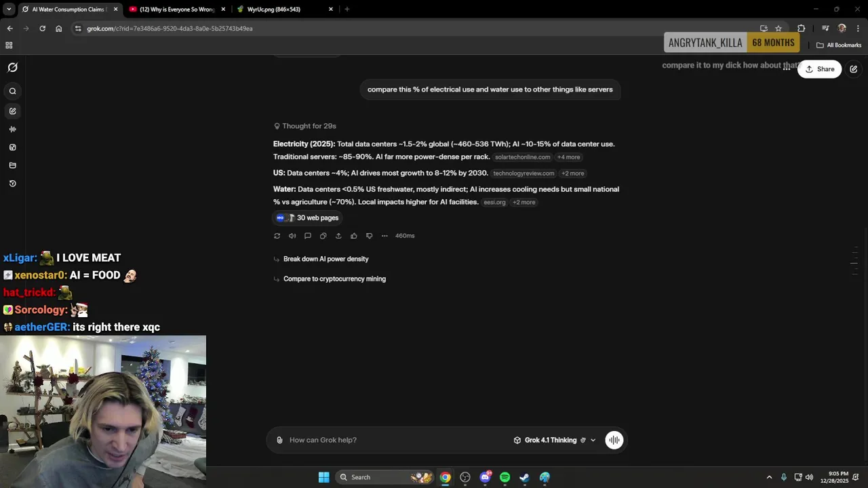Image resolution: width=868 pixels, height=488 pixels.
Task: Open the Imagine cube icon in sidebar
Action: [12, 147]
